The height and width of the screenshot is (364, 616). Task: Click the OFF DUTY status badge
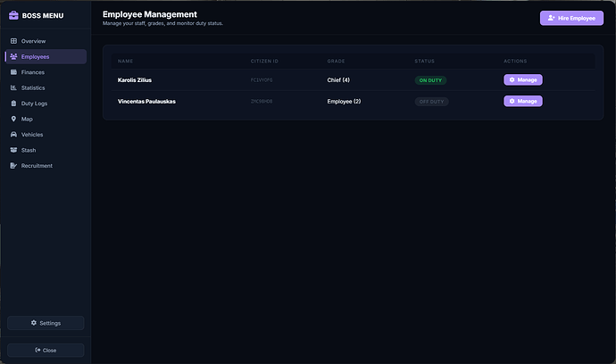pos(431,102)
